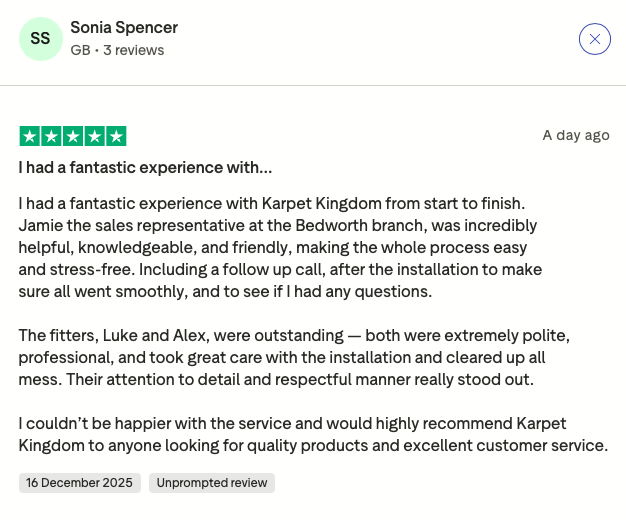Click the '3 reviews' count
Image resolution: width=626 pixels, height=520 pixels.
click(x=134, y=50)
